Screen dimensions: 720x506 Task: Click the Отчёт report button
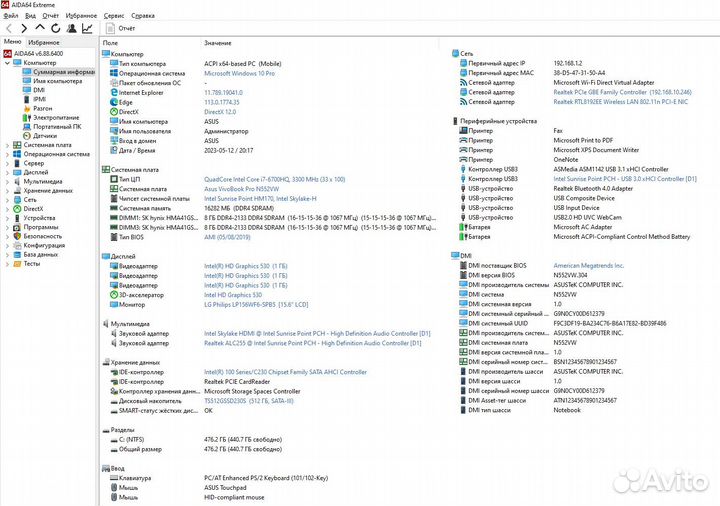click(x=120, y=28)
